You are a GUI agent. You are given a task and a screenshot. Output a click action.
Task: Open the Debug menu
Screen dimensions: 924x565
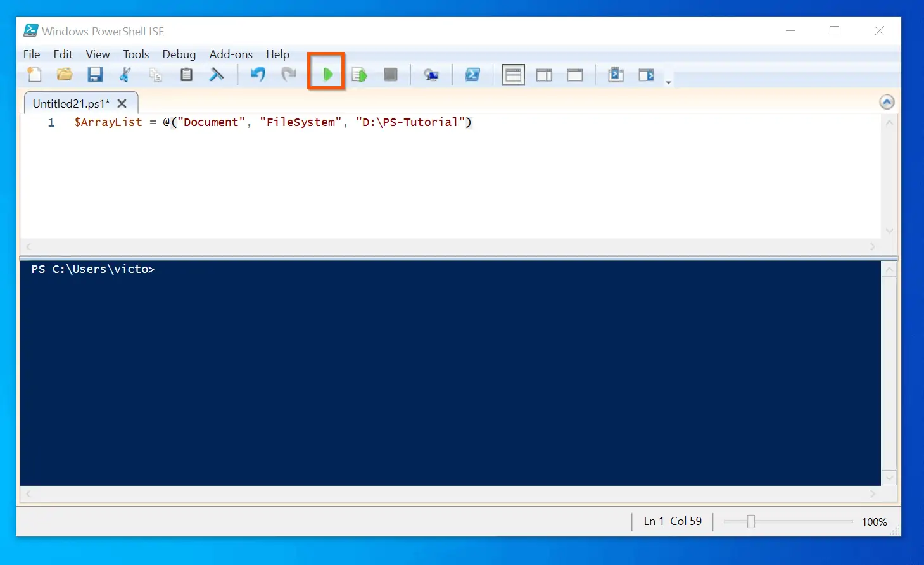point(179,54)
